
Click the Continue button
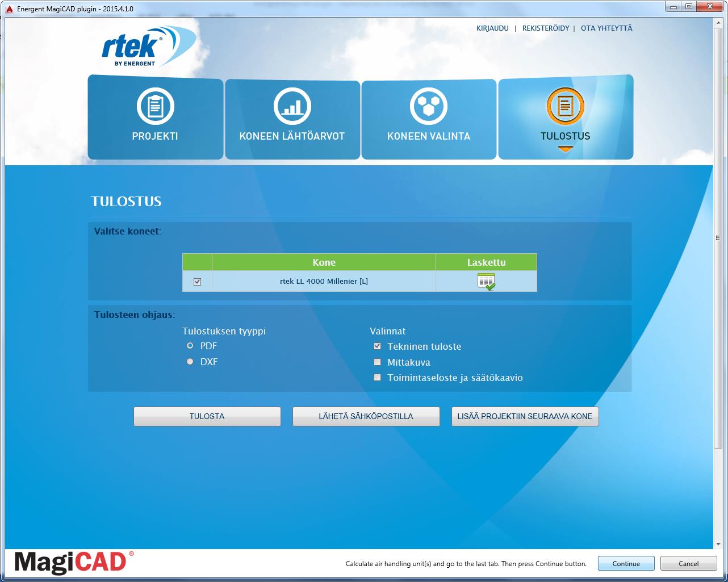[626, 564]
